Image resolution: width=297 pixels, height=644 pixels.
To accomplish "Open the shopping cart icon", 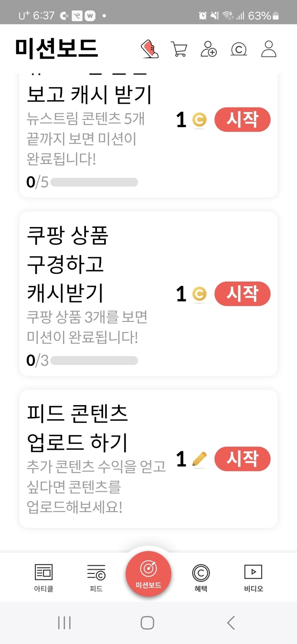I will tap(179, 49).
